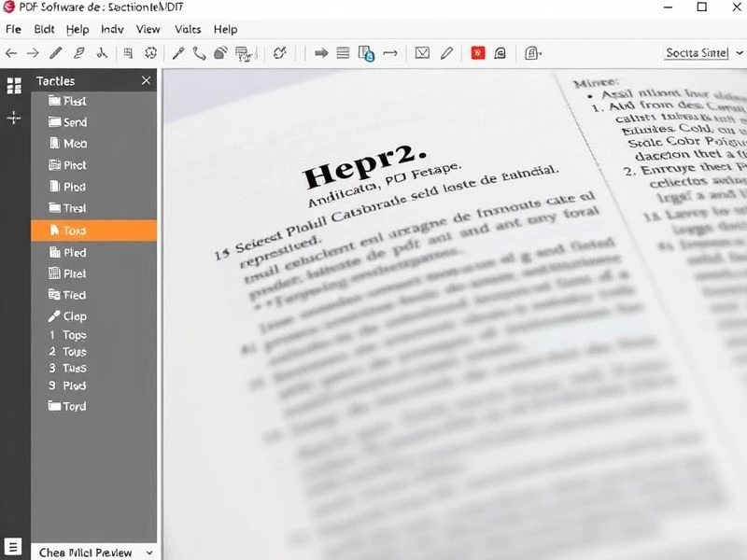This screenshot has height=560, width=747.
Task: Click the phone handset toolbar icon
Action: tap(199, 53)
